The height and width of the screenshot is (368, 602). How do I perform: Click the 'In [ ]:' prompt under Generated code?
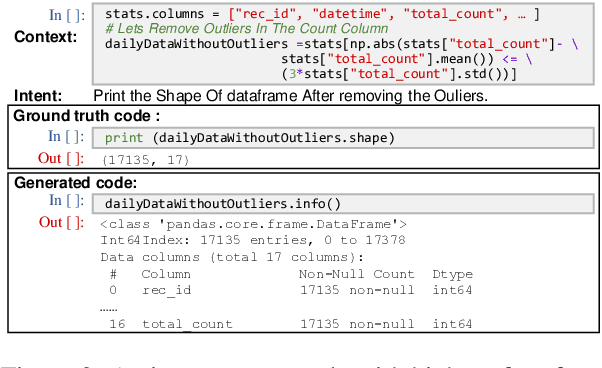point(67,200)
